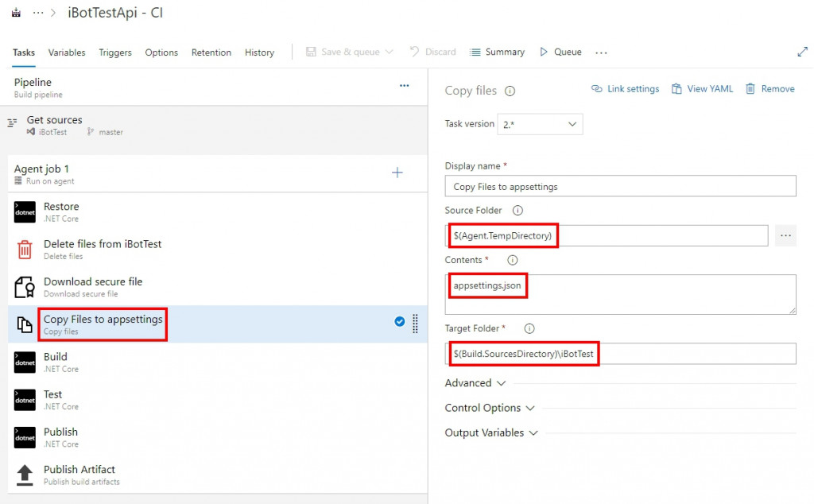Click the Link settings link
This screenshot has height=504, width=814.
click(x=626, y=89)
